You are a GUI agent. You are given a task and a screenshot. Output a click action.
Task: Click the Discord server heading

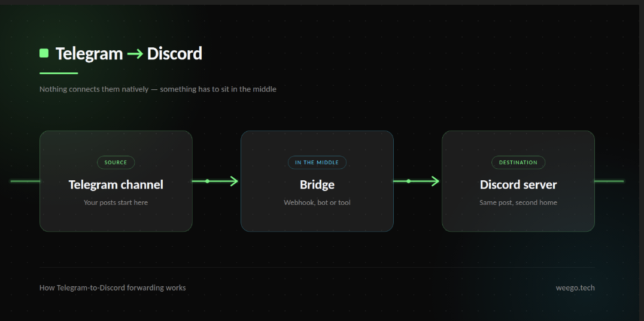(518, 184)
